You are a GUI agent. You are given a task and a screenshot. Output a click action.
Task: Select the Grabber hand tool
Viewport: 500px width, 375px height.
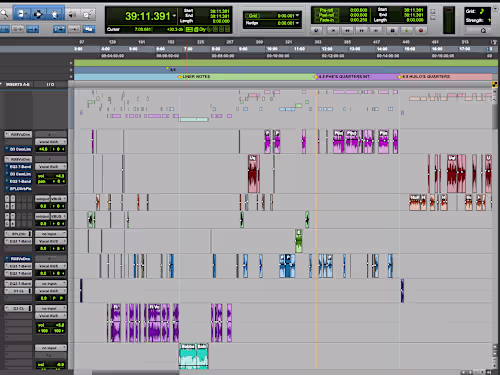coord(55,14)
